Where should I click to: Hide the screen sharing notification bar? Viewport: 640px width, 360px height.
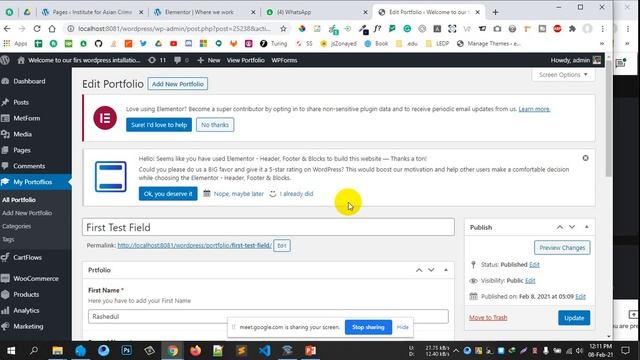pos(402,327)
